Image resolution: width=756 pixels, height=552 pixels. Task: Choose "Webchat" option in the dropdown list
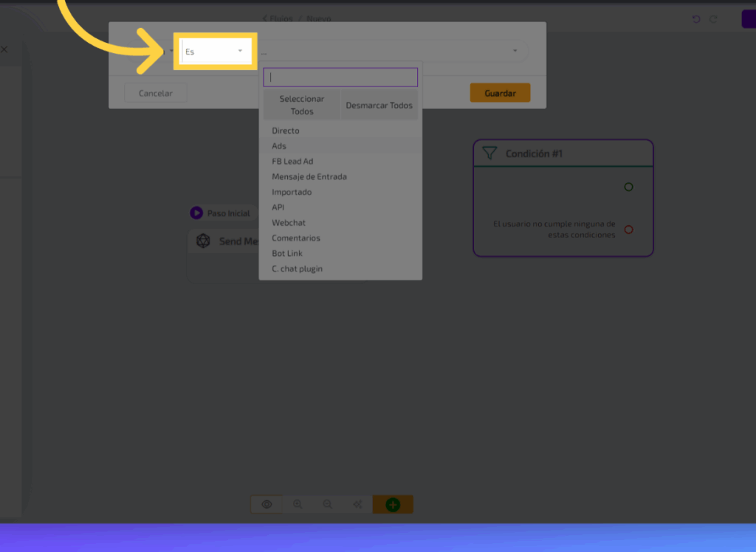289,223
